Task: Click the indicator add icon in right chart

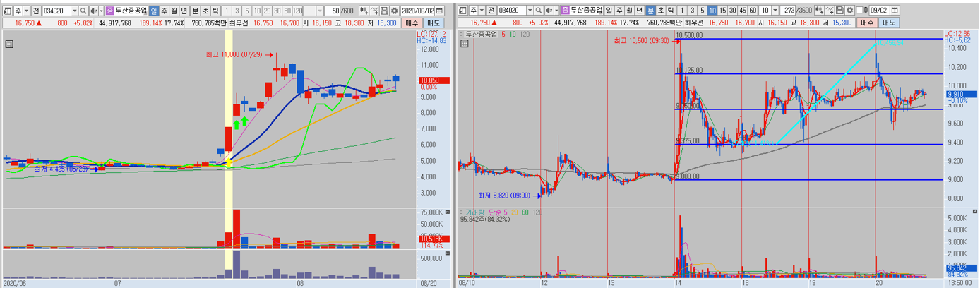Action: click(x=820, y=11)
